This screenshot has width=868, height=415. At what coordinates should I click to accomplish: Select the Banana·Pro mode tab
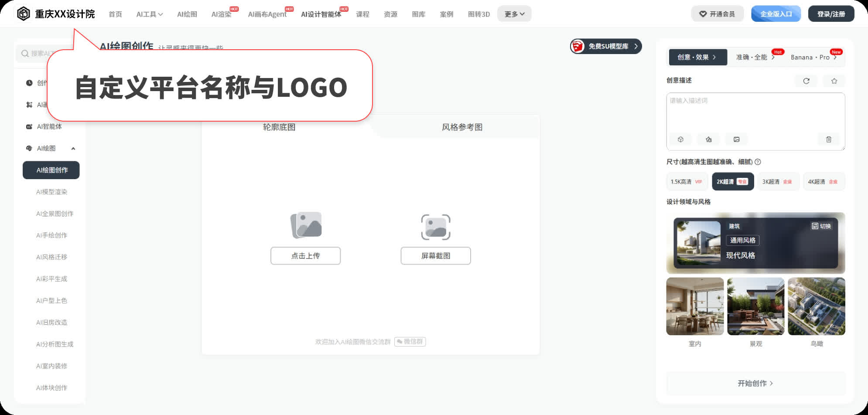(x=814, y=57)
